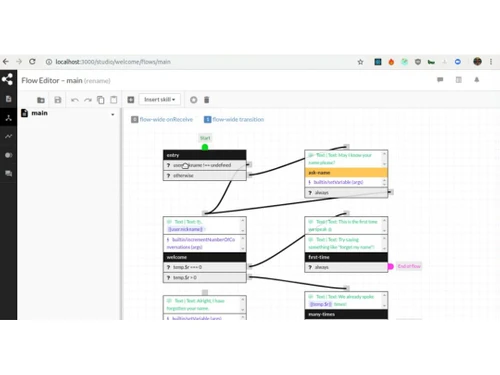Image resolution: width=500 pixels, height=375 pixels.
Task: Open the notifications bell icon
Action: tap(477, 80)
